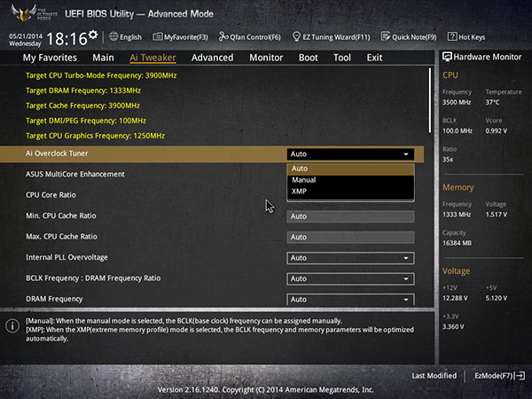The image size is (532, 399).
Task: Click the BCLK 100.0 MHz value
Action: [x=457, y=130]
